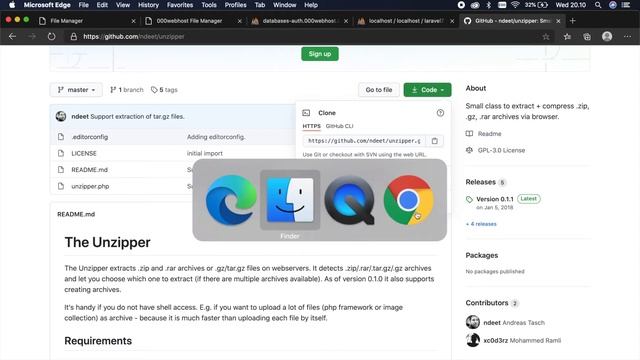
Task: Select Finder in the app switcher
Action: point(290,200)
